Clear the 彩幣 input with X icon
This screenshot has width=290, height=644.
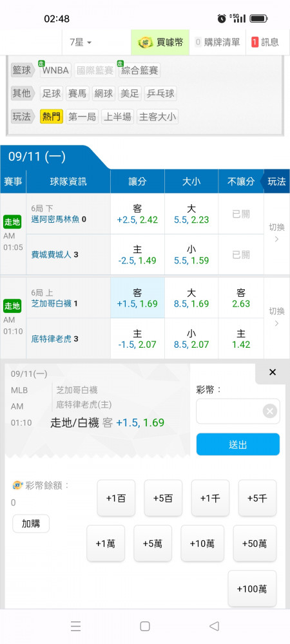pyautogui.click(x=269, y=411)
